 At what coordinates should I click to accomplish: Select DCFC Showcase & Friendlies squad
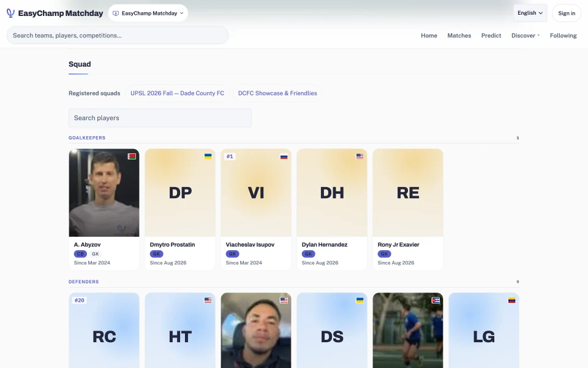[277, 93]
